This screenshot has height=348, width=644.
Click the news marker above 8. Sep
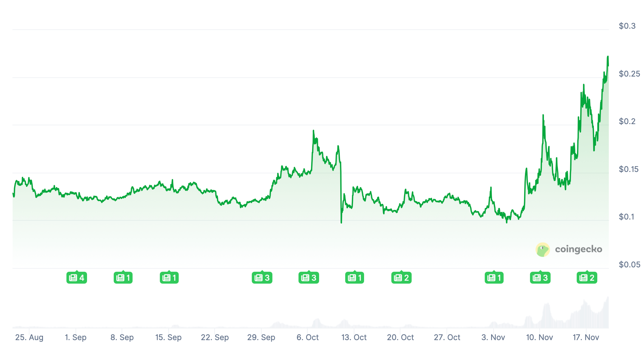click(x=123, y=278)
